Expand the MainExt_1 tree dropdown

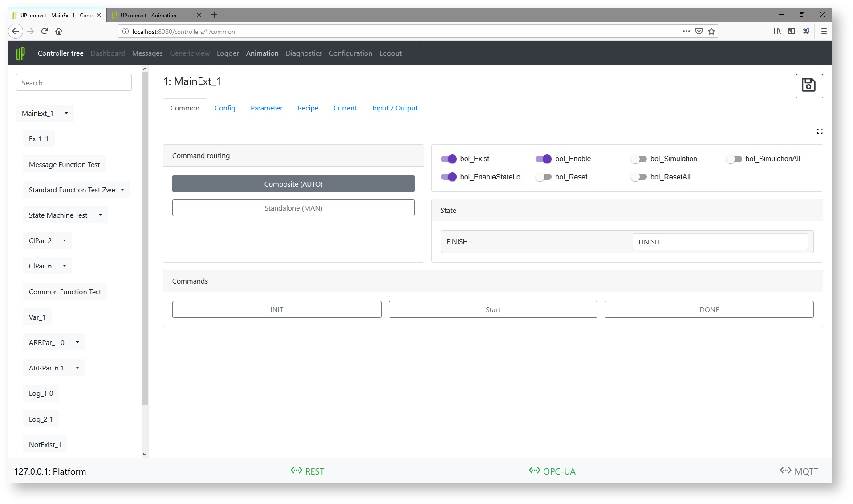point(66,114)
